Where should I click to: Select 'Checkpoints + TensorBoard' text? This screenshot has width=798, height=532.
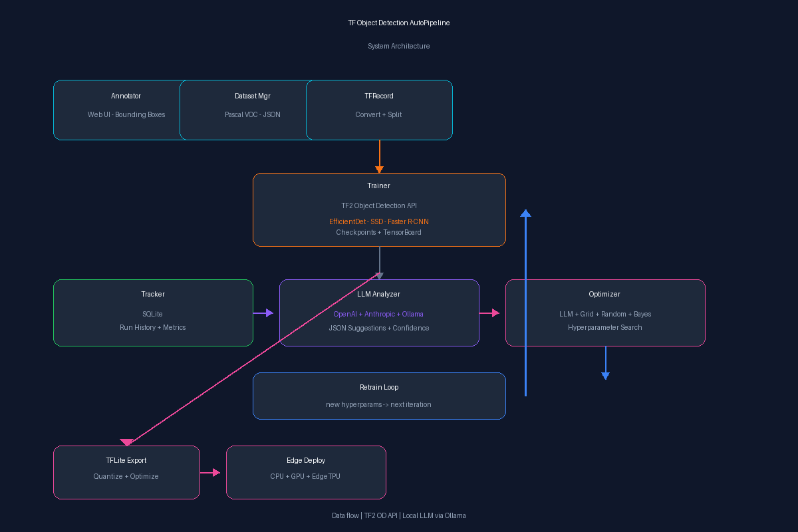click(379, 233)
